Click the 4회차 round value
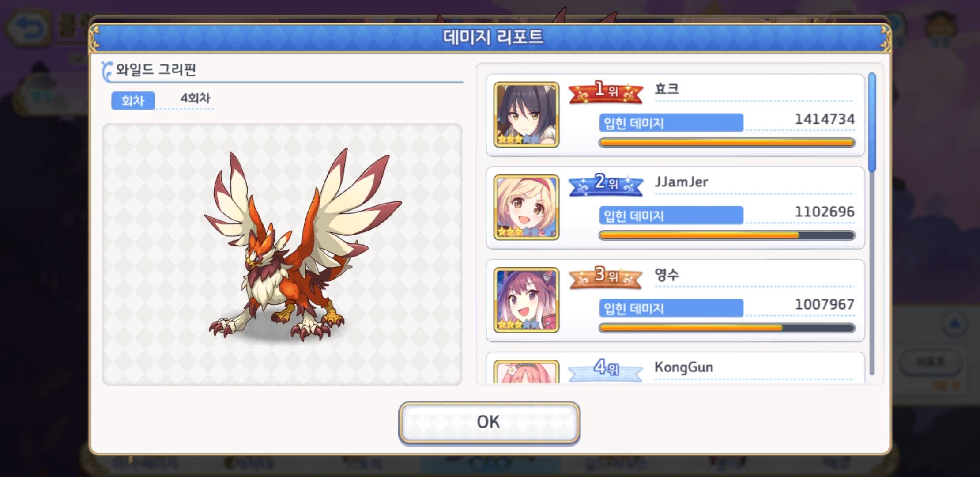This screenshot has width=980, height=477. (195, 98)
